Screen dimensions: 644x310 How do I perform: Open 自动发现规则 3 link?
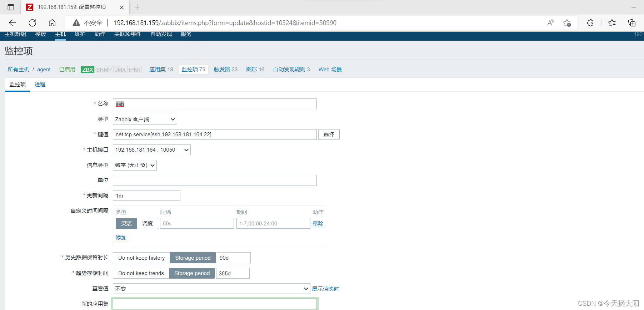[291, 70]
